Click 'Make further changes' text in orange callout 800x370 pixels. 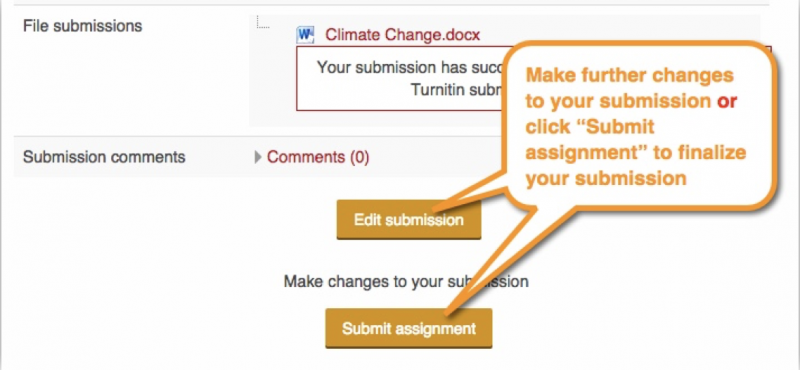click(630, 76)
